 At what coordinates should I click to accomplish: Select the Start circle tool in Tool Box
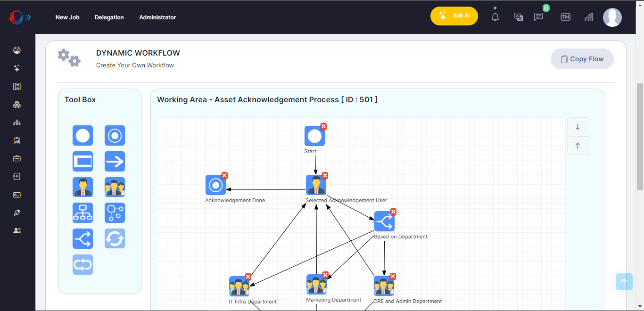click(x=83, y=135)
